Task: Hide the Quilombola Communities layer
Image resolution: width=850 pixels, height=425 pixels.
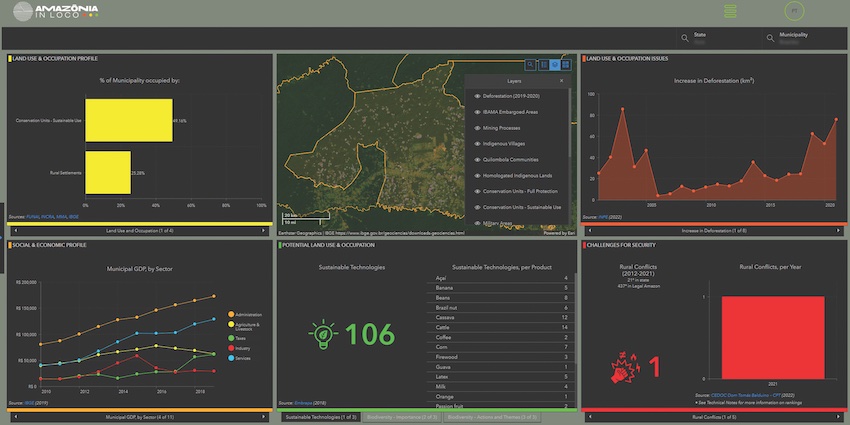Action: (477, 159)
